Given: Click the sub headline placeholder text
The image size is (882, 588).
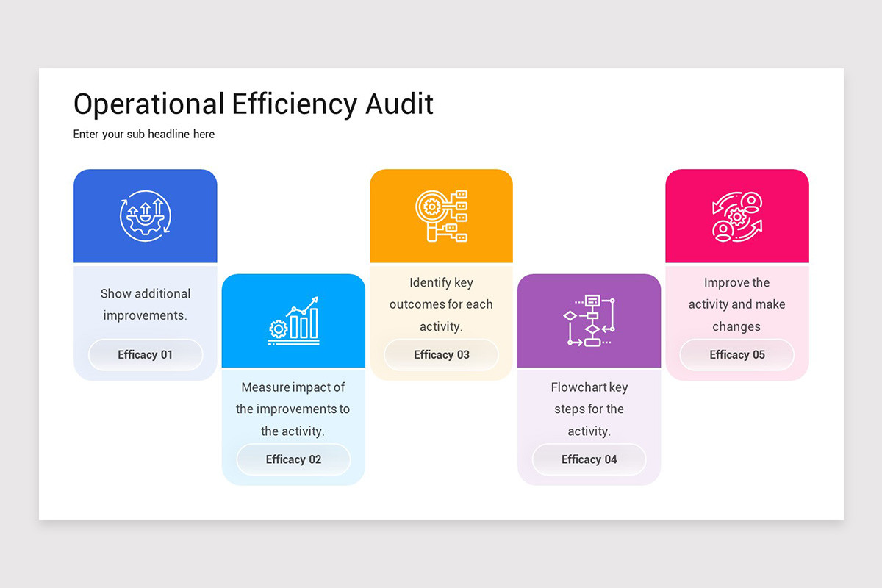Looking at the screenshot, I should (x=144, y=135).
